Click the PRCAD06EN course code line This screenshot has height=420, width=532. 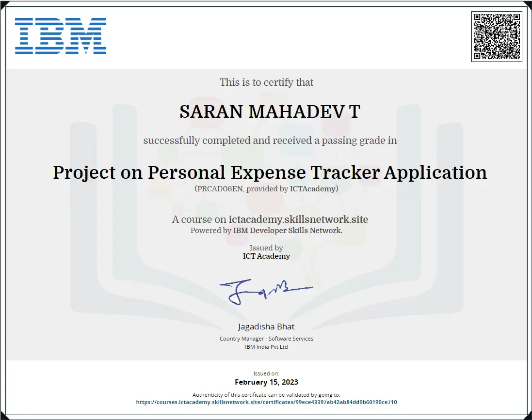point(266,189)
